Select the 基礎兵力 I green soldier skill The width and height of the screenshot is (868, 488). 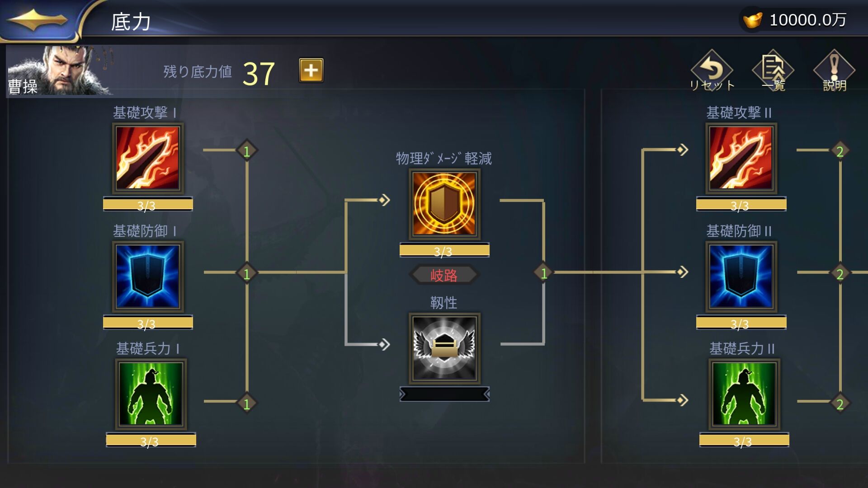(151, 394)
